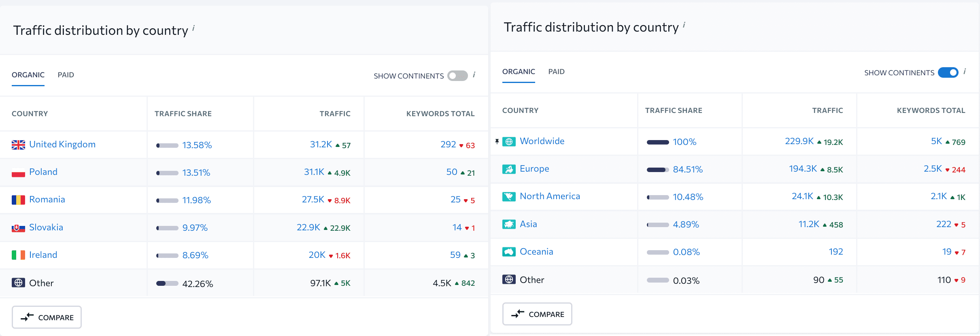Open the Poland country link
This screenshot has height=336, width=980.
point(43,172)
